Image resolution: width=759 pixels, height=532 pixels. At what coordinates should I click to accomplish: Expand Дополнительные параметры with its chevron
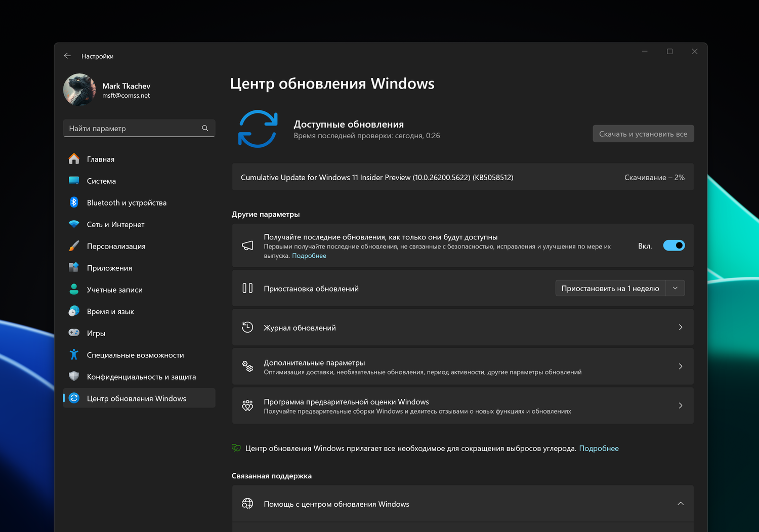click(x=681, y=366)
